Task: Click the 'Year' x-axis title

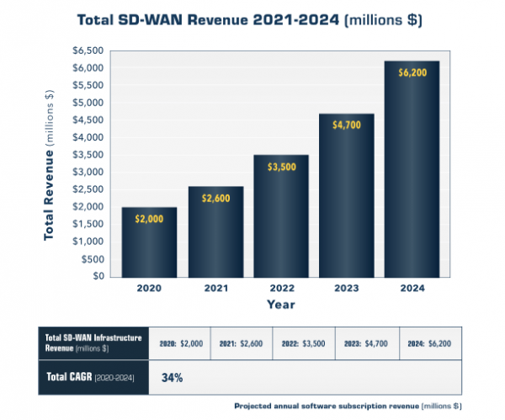Action: (281, 305)
